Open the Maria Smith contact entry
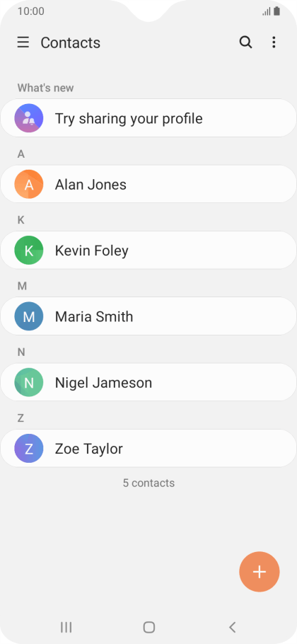The height and width of the screenshot is (644, 297). [148, 316]
